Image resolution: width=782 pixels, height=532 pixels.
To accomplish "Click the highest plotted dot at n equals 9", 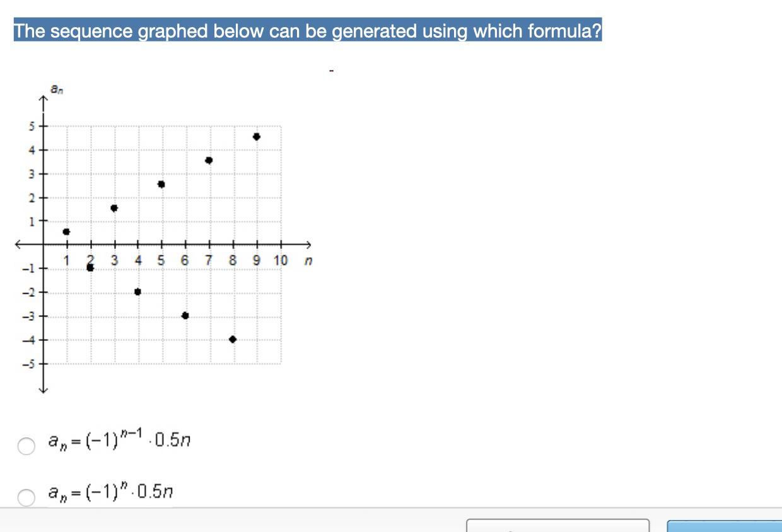I will point(256,136).
